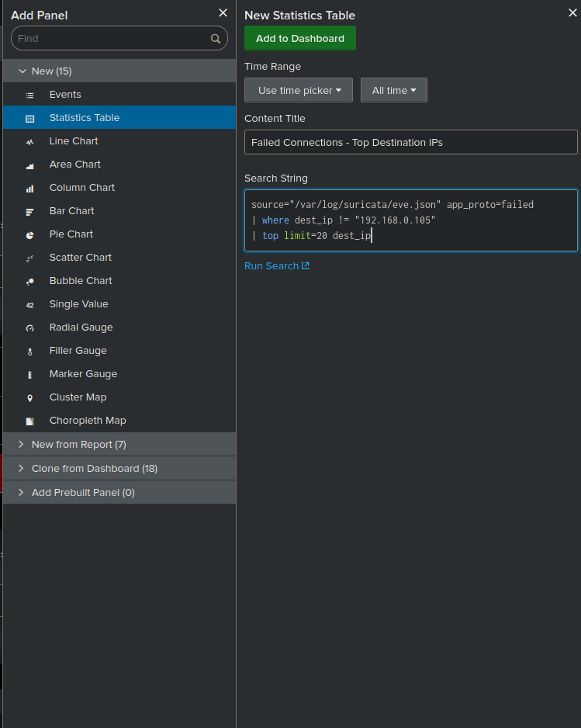Choose Line Chart from the list
The height and width of the screenshot is (728, 581).
click(x=119, y=140)
